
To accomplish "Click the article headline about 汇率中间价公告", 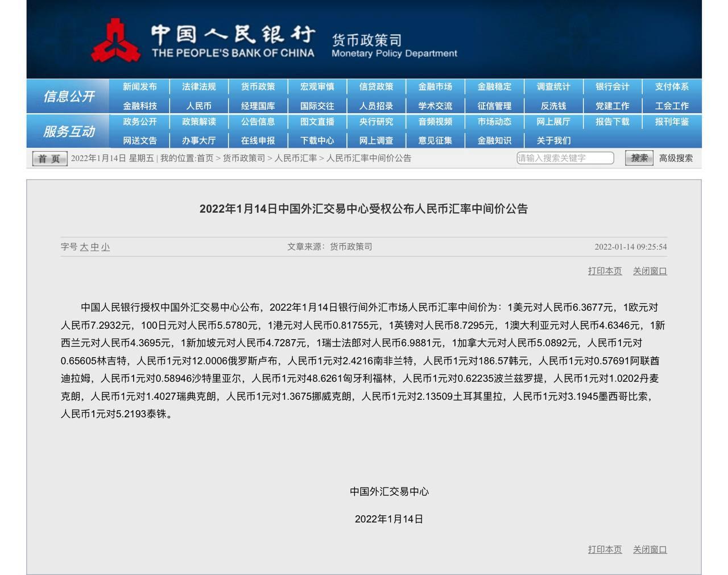I will (x=364, y=209).
